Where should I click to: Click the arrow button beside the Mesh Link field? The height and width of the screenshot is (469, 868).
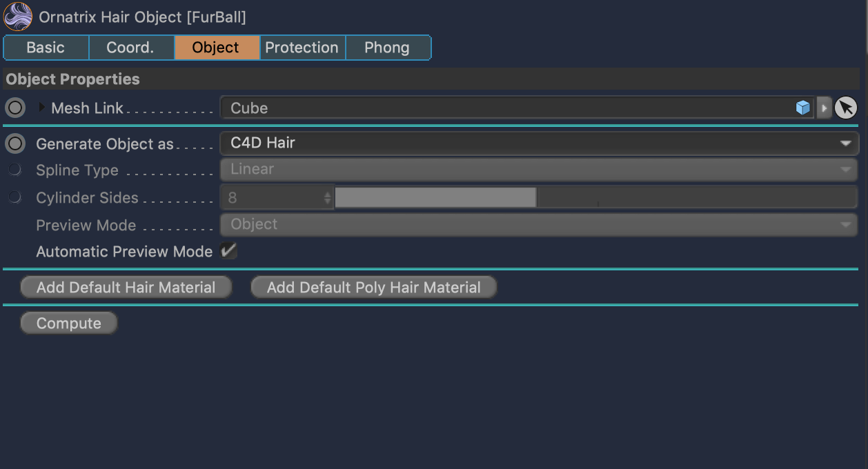(824, 108)
